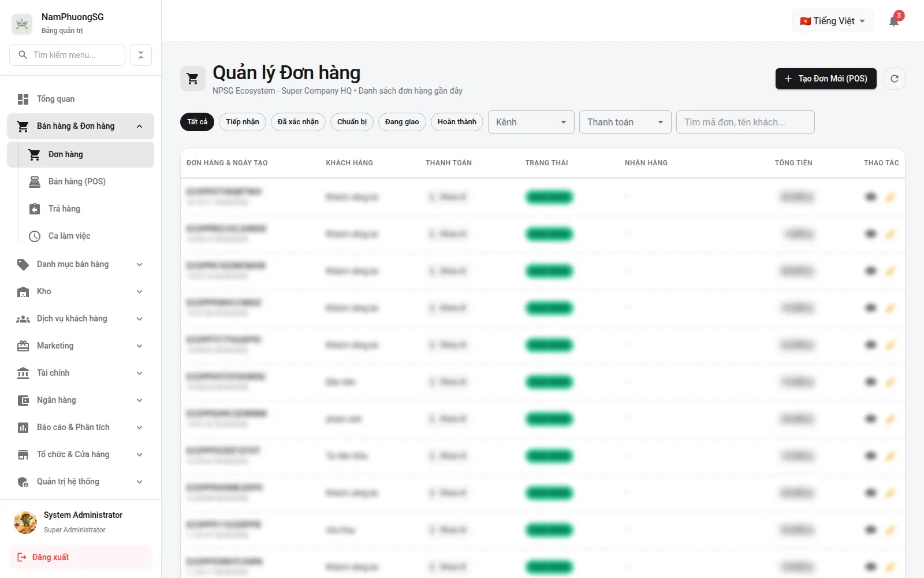
Task: Expand the Danh mục bán hàng chevron
Action: tap(139, 265)
